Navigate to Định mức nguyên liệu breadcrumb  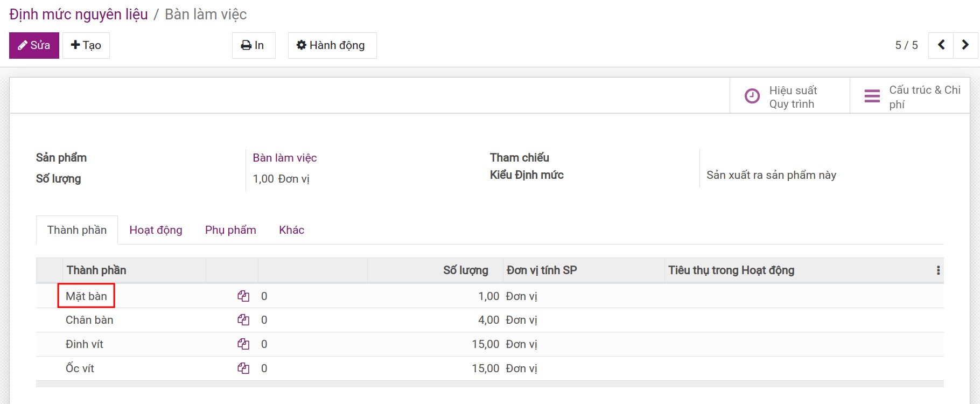[x=79, y=15]
